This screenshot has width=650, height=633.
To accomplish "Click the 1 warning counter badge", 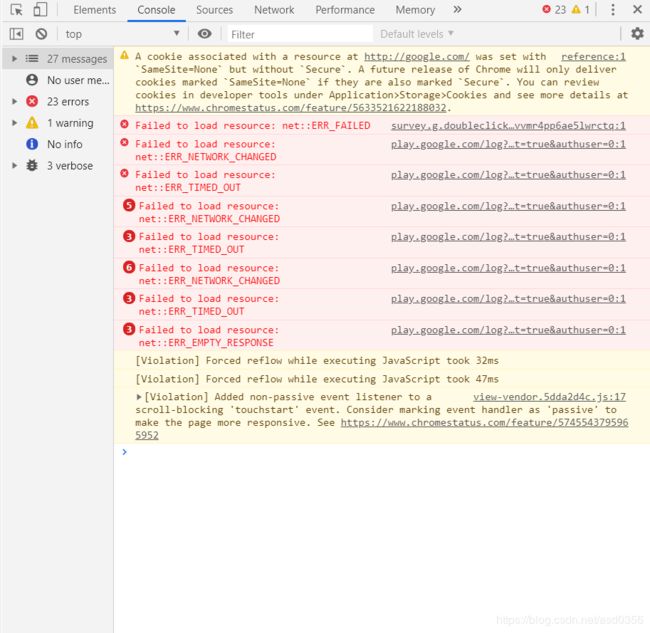I will click(580, 10).
